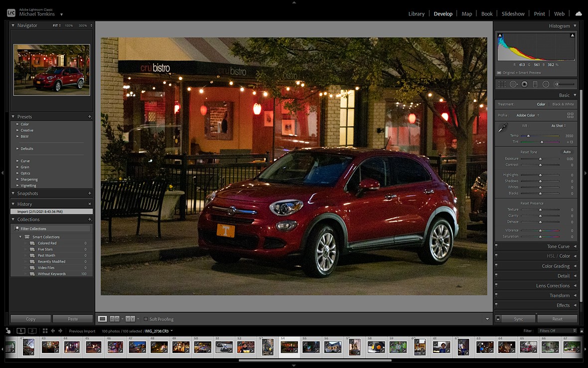Open the Slideshow module
The height and width of the screenshot is (368, 588).
513,14
